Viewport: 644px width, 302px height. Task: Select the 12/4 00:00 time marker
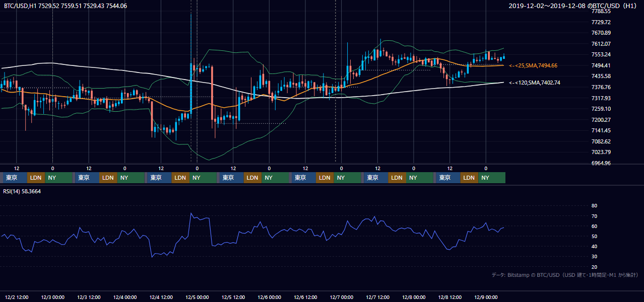124,297
